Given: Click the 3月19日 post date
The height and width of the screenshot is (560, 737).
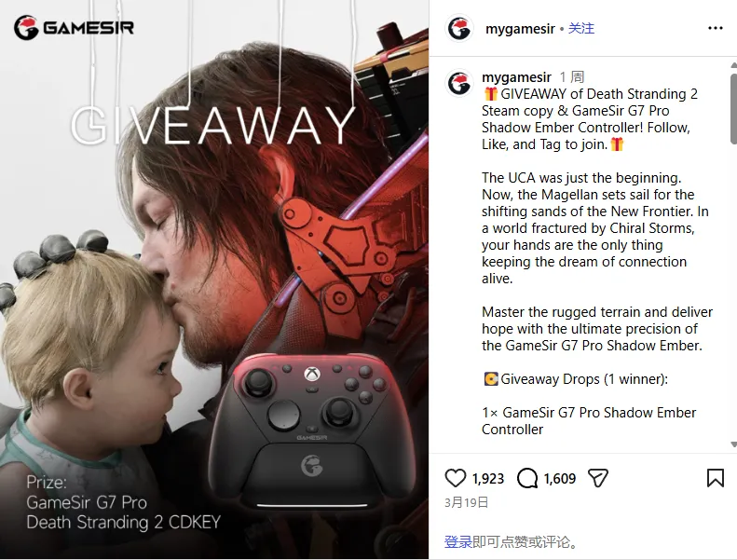Looking at the screenshot, I should pyautogui.click(x=466, y=502).
